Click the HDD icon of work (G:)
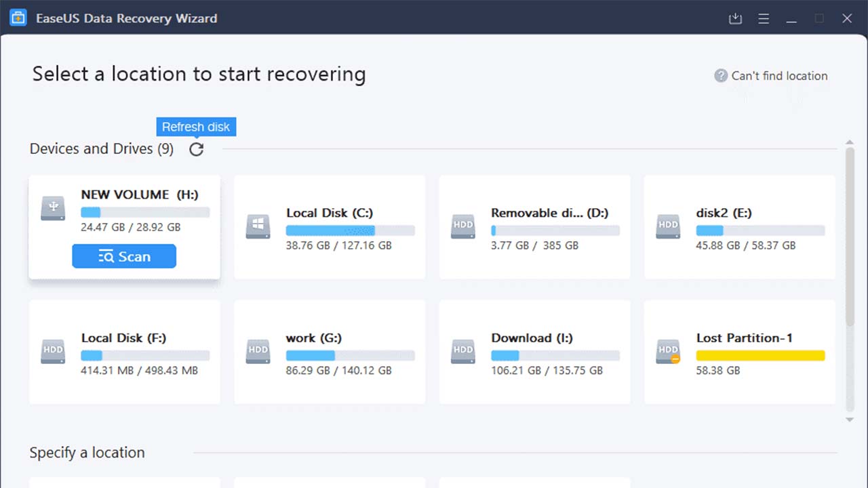Image resolution: width=868 pixels, height=488 pixels. (x=258, y=351)
